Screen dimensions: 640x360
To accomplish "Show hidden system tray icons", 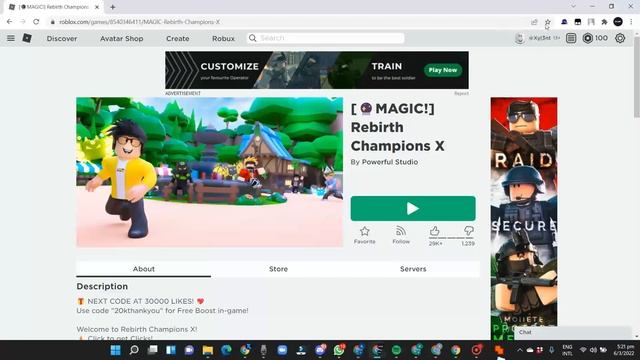I will tap(520, 350).
